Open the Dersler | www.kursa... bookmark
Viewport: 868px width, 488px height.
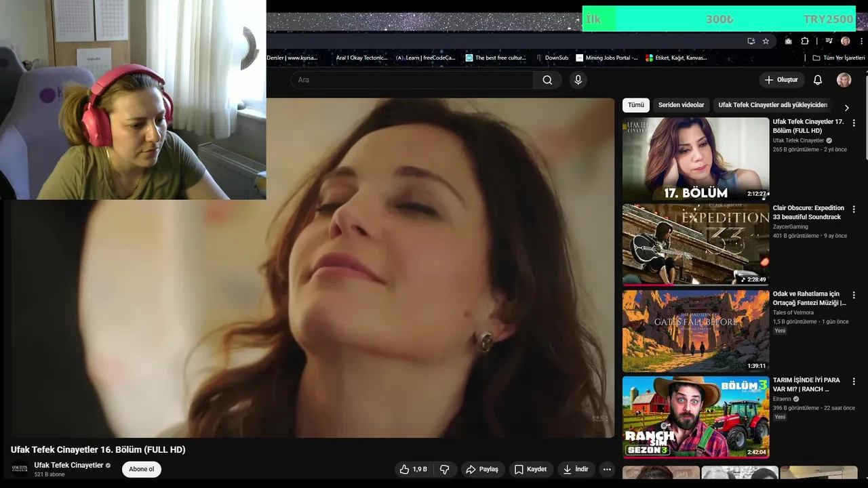(x=292, y=58)
